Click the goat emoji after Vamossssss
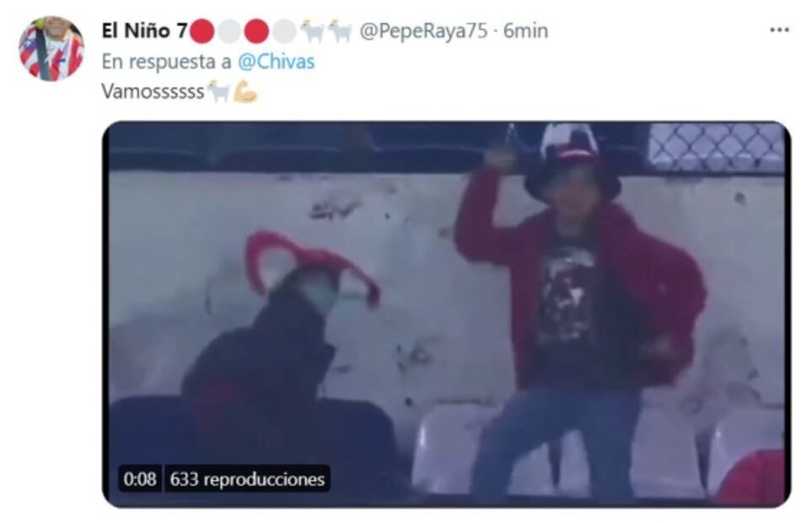 pyautogui.click(x=218, y=92)
